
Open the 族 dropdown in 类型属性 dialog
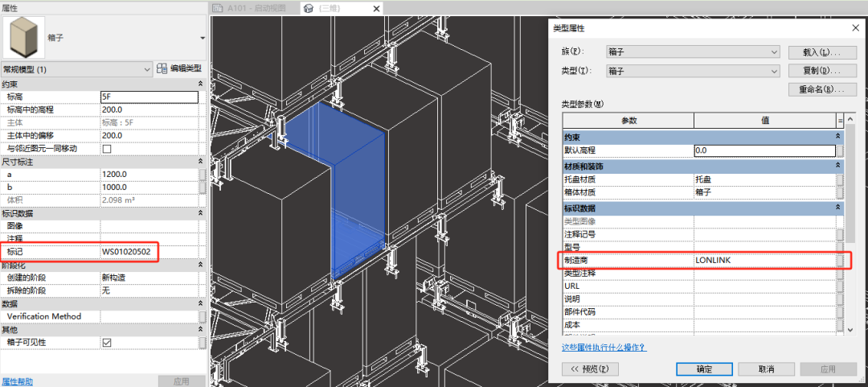694,52
